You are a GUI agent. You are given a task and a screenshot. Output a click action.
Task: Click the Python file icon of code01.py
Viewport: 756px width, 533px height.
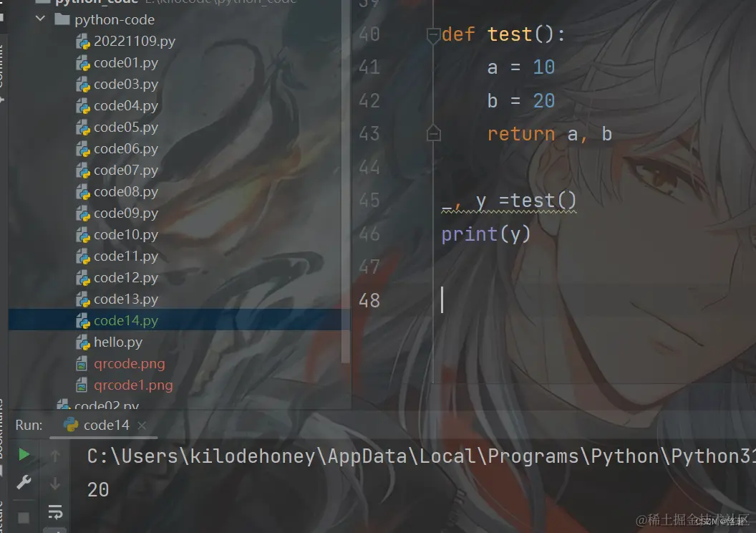[83, 63]
